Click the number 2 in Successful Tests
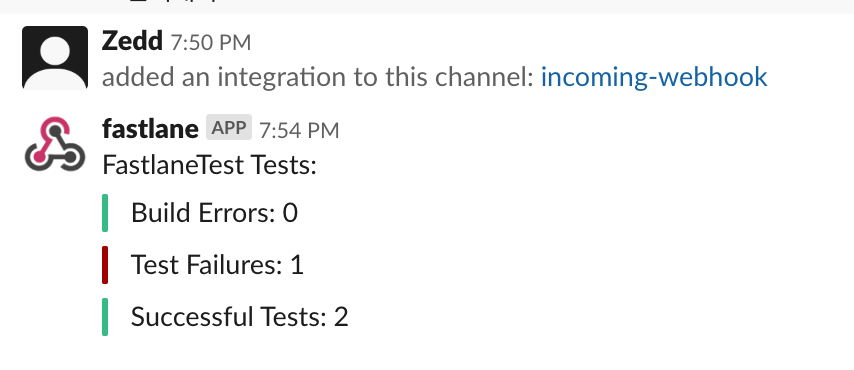The width and height of the screenshot is (854, 370). [341, 317]
